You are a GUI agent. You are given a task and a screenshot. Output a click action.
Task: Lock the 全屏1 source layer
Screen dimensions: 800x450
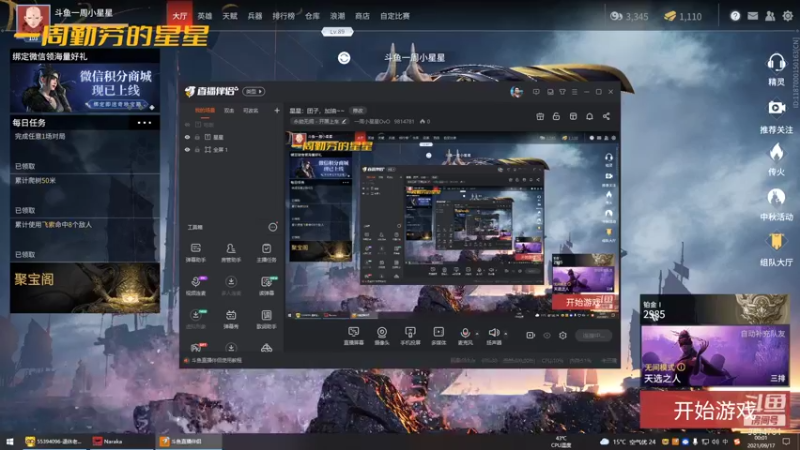[x=197, y=149]
